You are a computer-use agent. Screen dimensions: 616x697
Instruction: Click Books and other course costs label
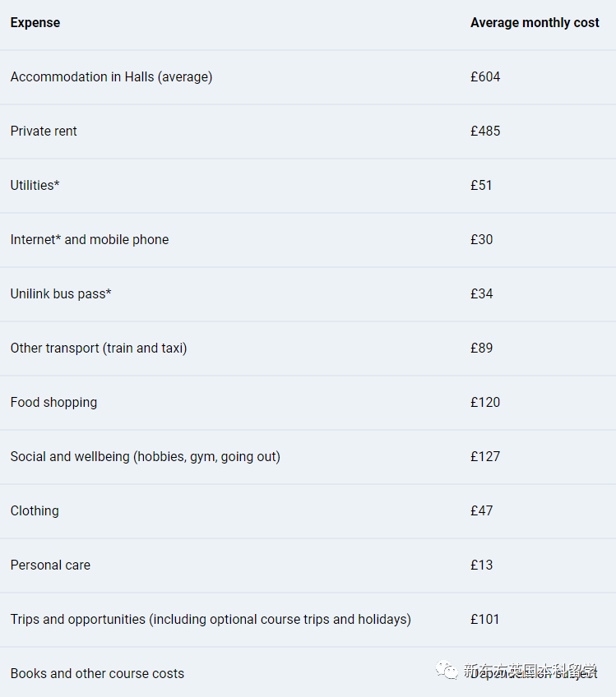(97, 673)
